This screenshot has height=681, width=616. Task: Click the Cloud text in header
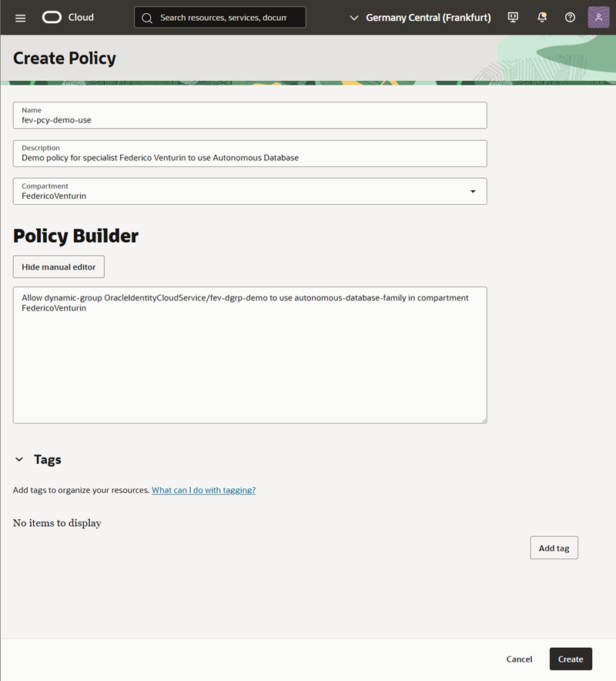81,18
